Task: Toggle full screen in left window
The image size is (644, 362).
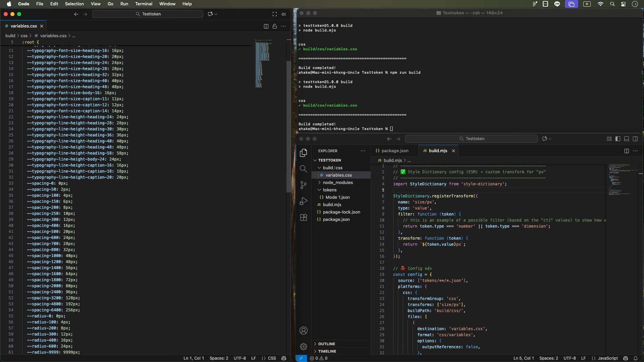Action: 275,14
